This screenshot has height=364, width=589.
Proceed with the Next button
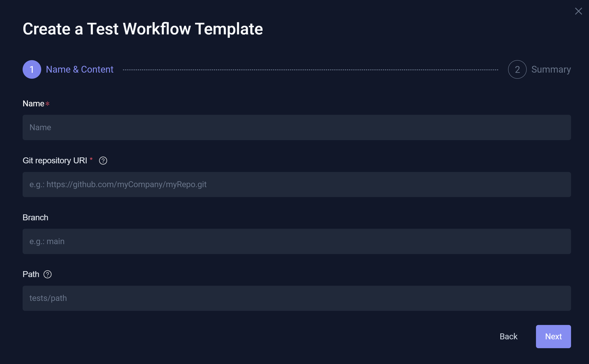click(553, 336)
